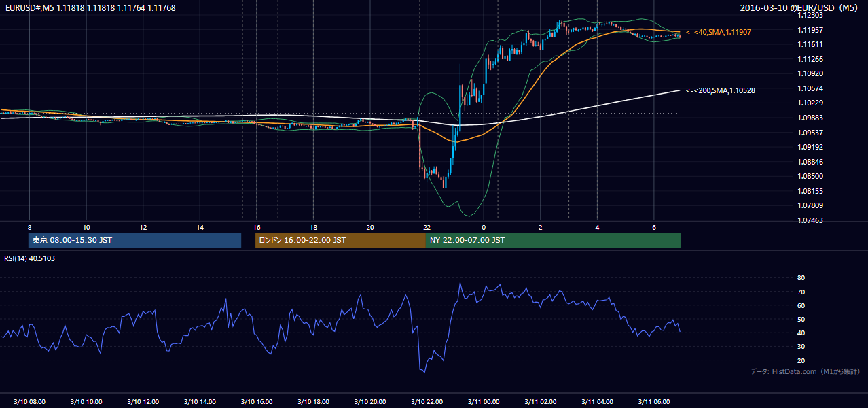Click hour label 2 under price chart

point(541,227)
